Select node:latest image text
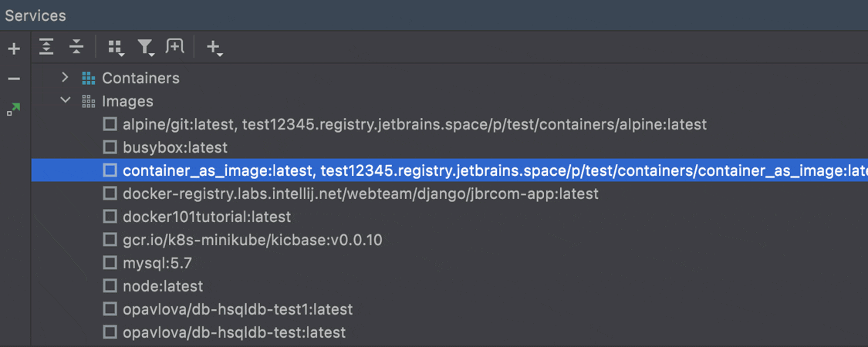This screenshot has width=868, height=347. point(163,287)
